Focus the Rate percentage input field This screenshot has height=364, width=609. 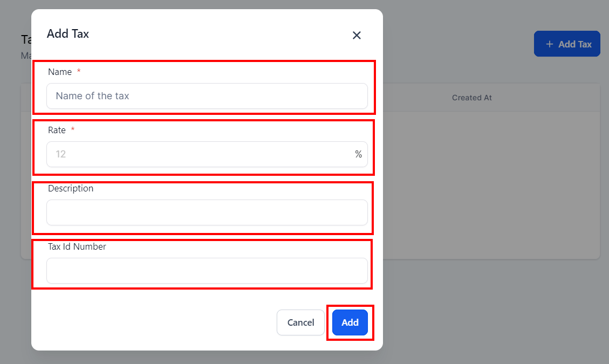pyautogui.click(x=207, y=154)
